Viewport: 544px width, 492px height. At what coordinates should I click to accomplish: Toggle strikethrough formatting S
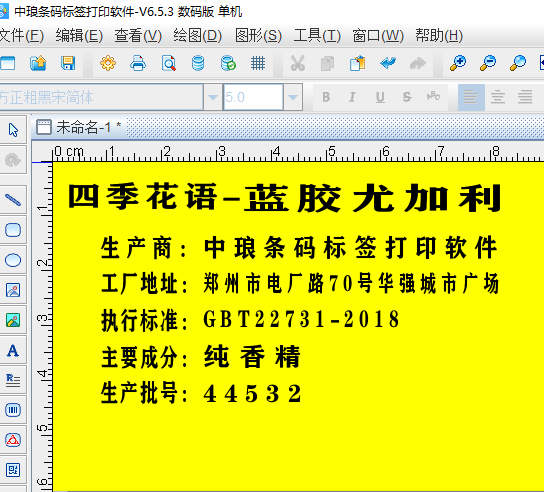[x=407, y=97]
